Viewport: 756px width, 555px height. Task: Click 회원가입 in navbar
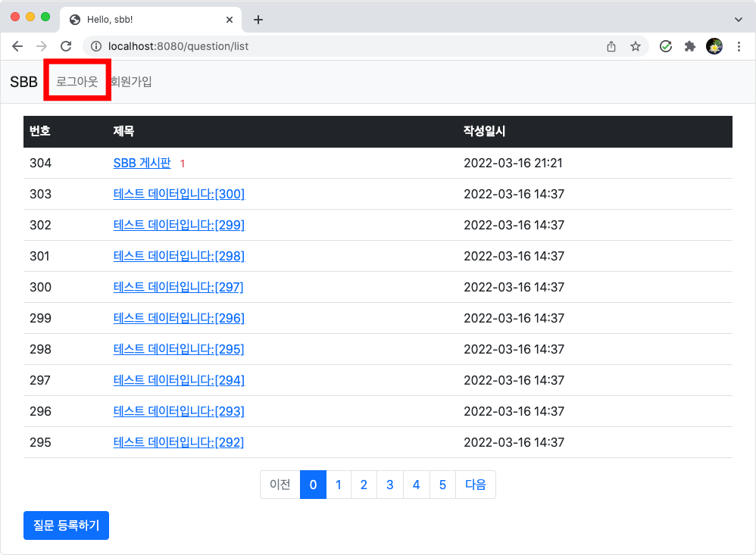131,82
